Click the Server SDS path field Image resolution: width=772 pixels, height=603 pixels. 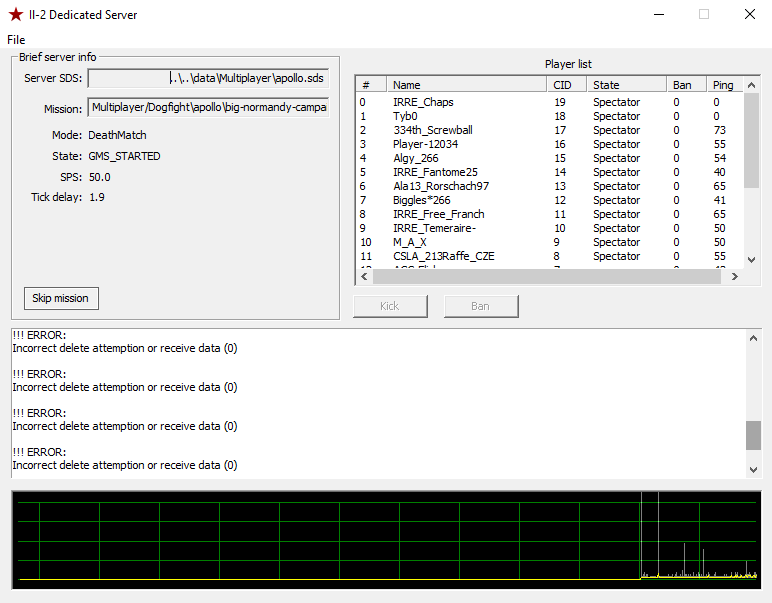tap(208, 78)
